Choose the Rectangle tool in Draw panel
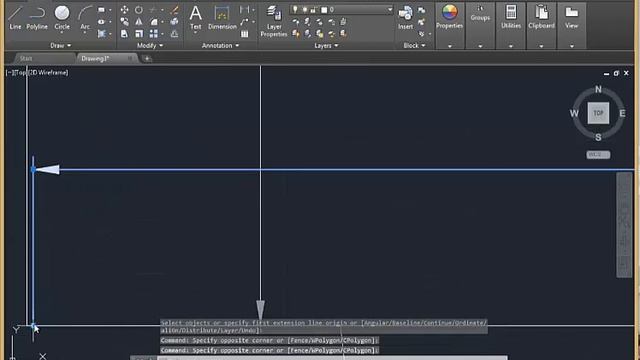Viewport: 640px width, 360px height. point(101,10)
